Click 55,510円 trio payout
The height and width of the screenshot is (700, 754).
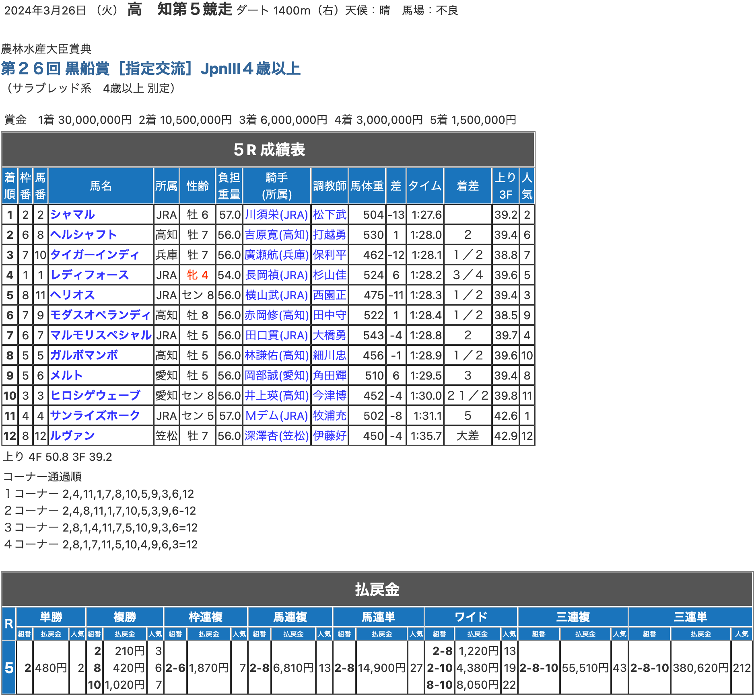[585, 668]
